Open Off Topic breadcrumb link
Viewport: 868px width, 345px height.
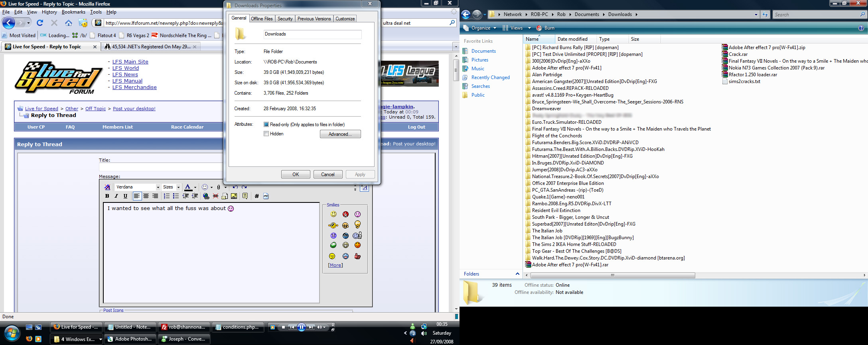(96, 109)
